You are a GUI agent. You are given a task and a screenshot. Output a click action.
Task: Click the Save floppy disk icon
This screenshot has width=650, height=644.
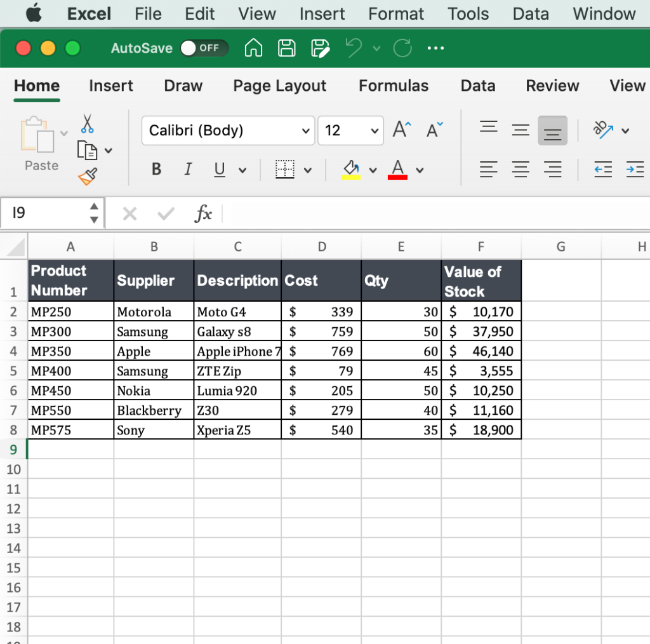[286, 48]
